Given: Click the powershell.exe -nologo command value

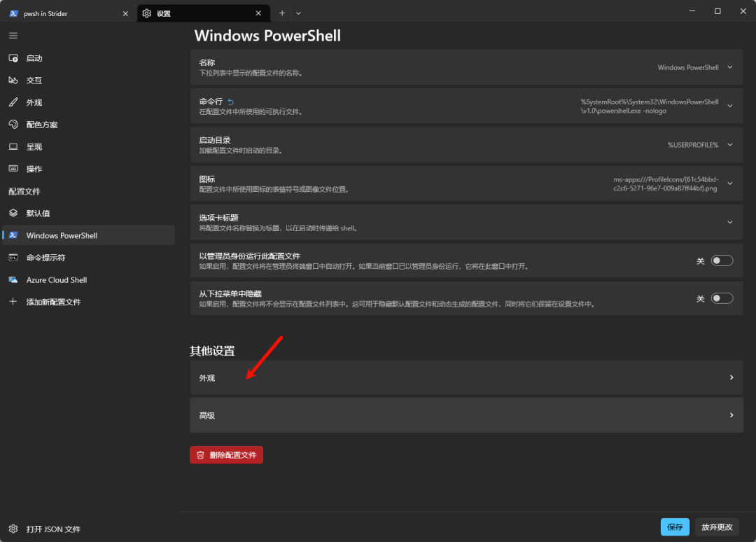Looking at the screenshot, I should coord(650,106).
